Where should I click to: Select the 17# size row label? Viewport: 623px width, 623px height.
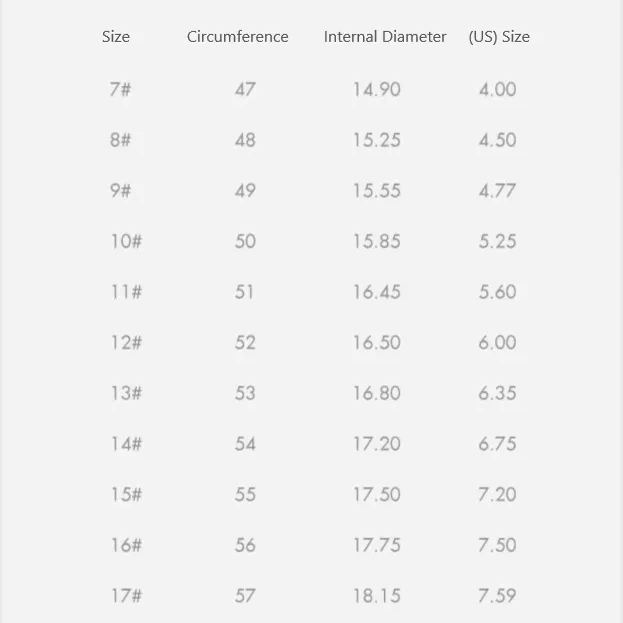click(x=126, y=595)
